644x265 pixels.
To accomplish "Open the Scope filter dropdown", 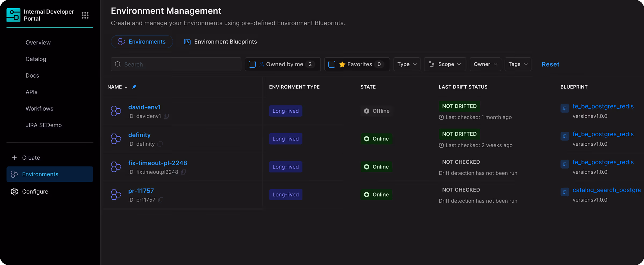I will pos(445,64).
